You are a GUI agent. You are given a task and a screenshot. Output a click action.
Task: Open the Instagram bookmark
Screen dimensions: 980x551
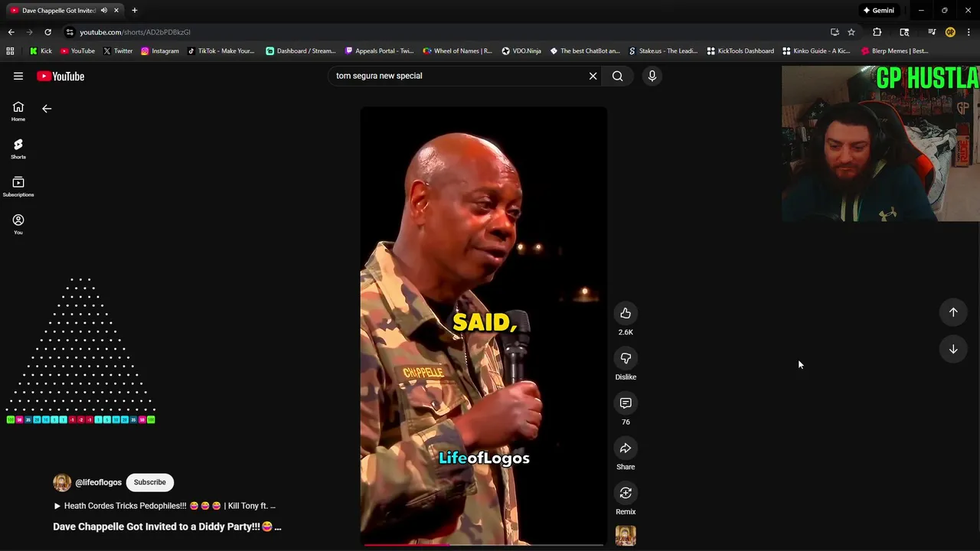coord(160,51)
